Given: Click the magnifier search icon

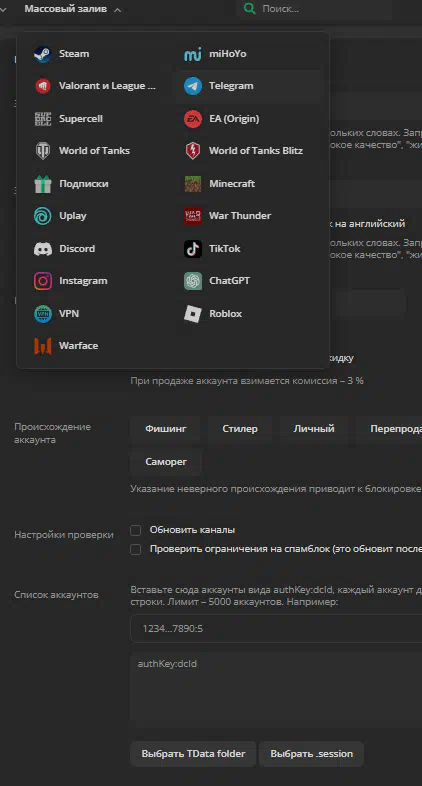Looking at the screenshot, I should tap(249, 9).
